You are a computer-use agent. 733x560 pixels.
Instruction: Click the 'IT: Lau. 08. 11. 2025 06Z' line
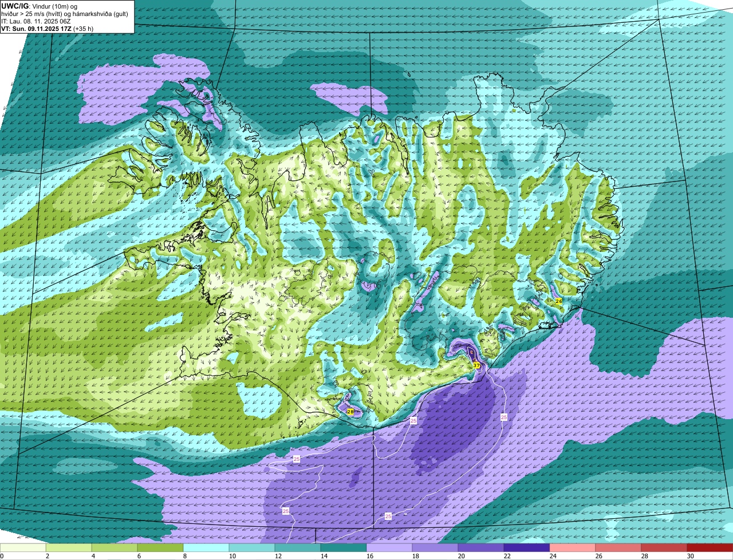coord(36,21)
